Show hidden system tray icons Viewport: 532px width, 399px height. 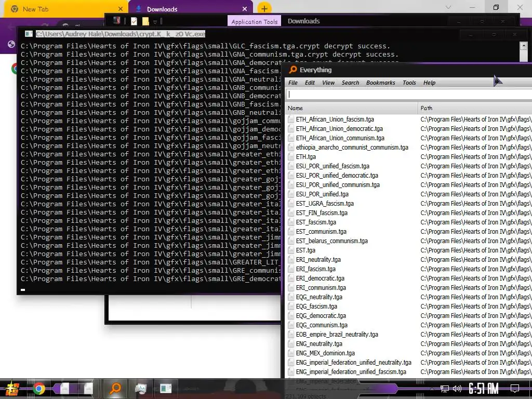point(432,389)
